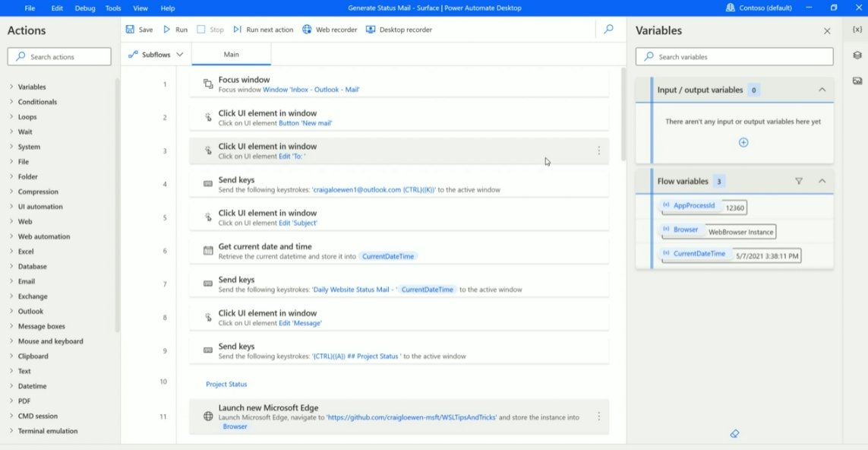
Task: Open the Tools menu
Action: coord(113,8)
